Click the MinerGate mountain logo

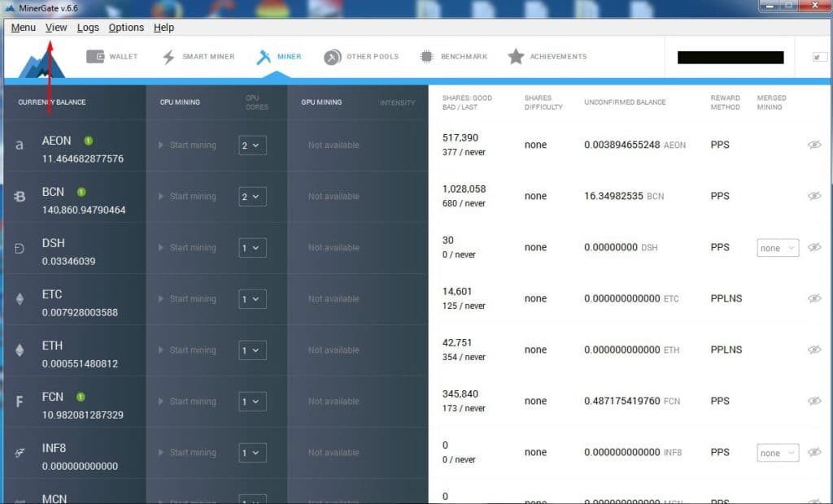point(41,63)
